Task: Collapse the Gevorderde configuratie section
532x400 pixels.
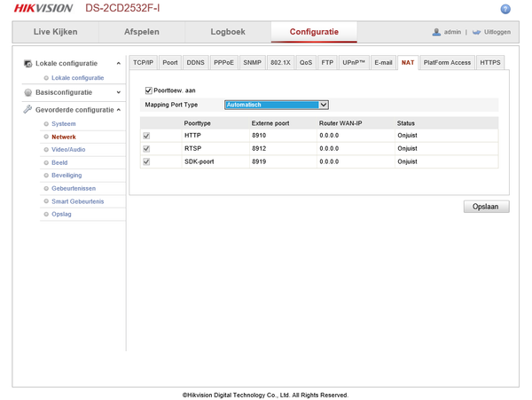Action: (x=119, y=110)
